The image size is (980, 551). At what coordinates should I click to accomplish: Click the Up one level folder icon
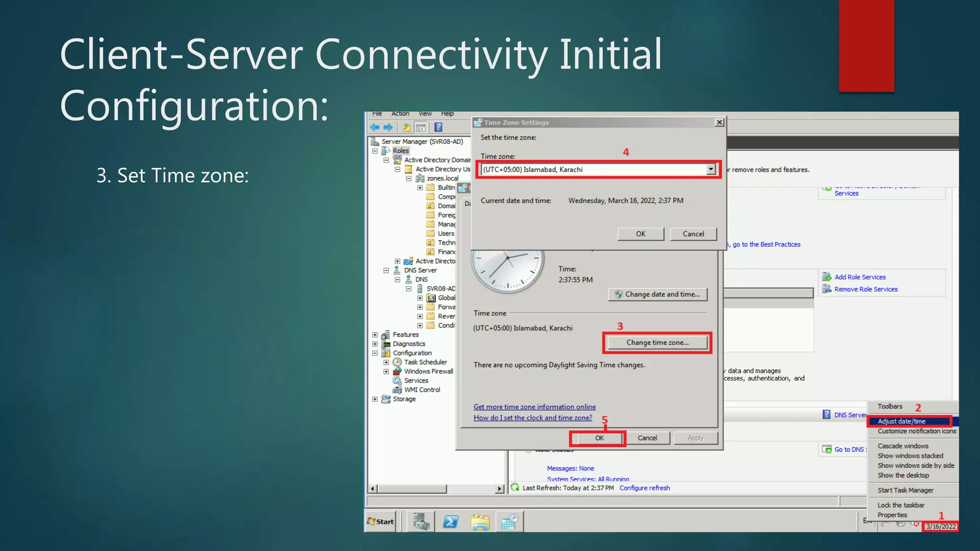pos(406,127)
